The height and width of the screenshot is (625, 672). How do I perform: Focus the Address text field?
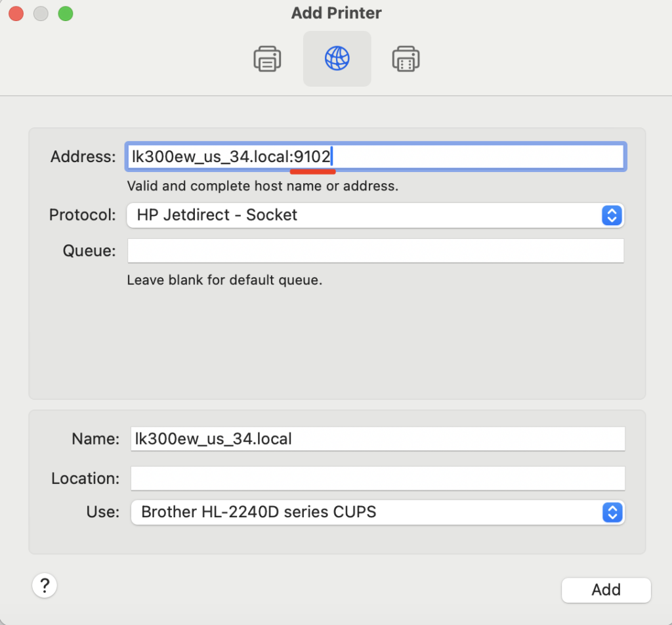(x=375, y=157)
